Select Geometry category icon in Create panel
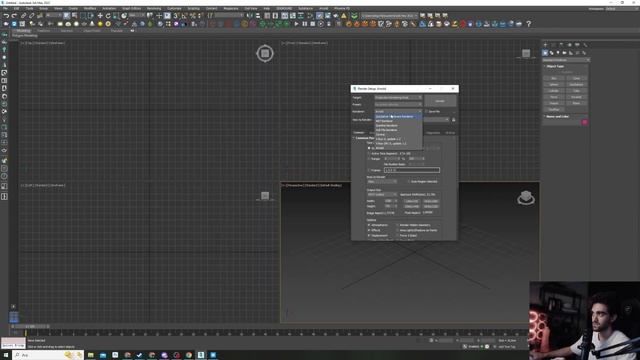Screen dimensions: 640x360 click(x=545, y=53)
